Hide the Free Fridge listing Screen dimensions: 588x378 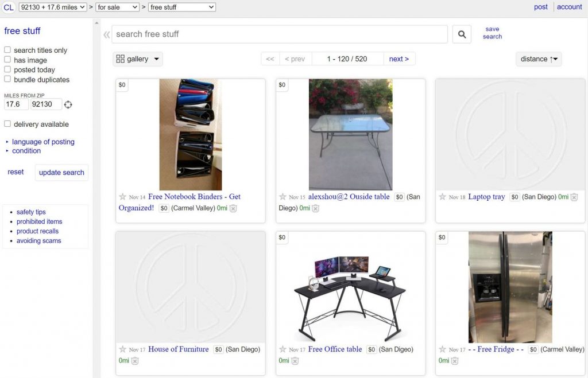point(455,361)
